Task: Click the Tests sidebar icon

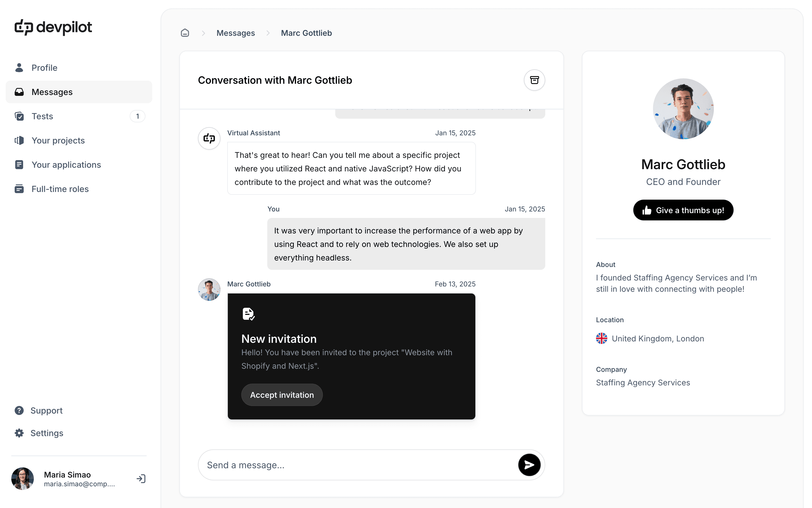Action: (19, 116)
